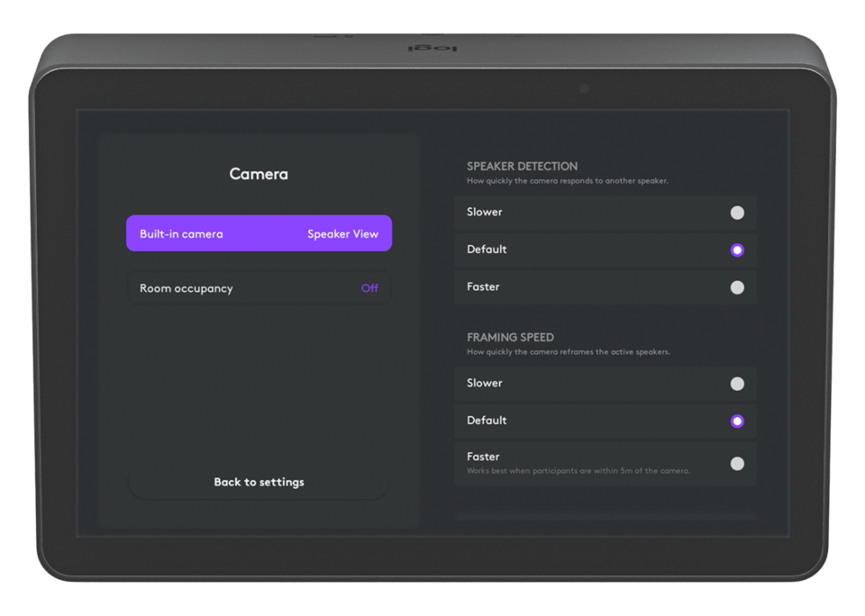Image resolution: width=865 pixels, height=616 pixels.
Task: Choose Default radio under Framing Speed
Action: 737,421
